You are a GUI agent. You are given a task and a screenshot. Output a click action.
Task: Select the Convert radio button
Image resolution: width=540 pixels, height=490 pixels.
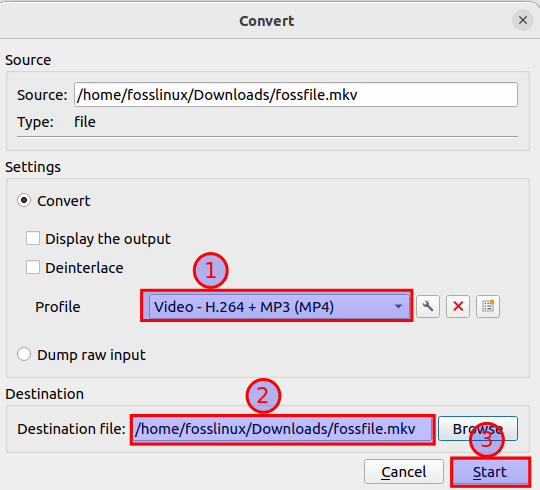[24, 200]
